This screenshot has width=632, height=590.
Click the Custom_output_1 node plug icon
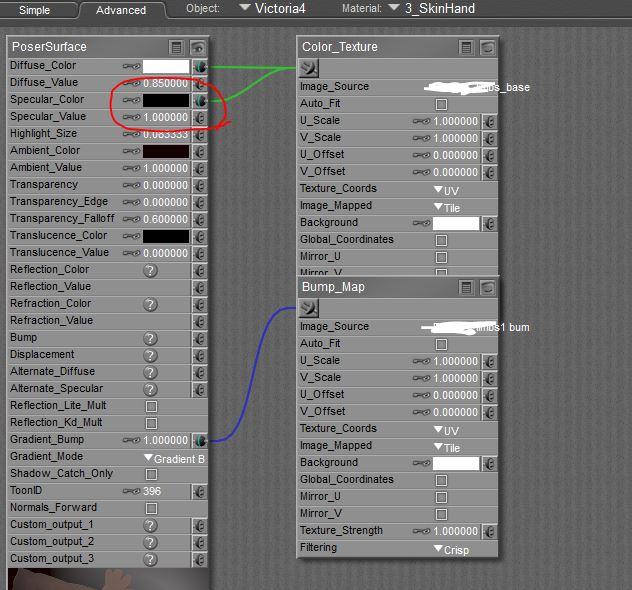pos(200,526)
